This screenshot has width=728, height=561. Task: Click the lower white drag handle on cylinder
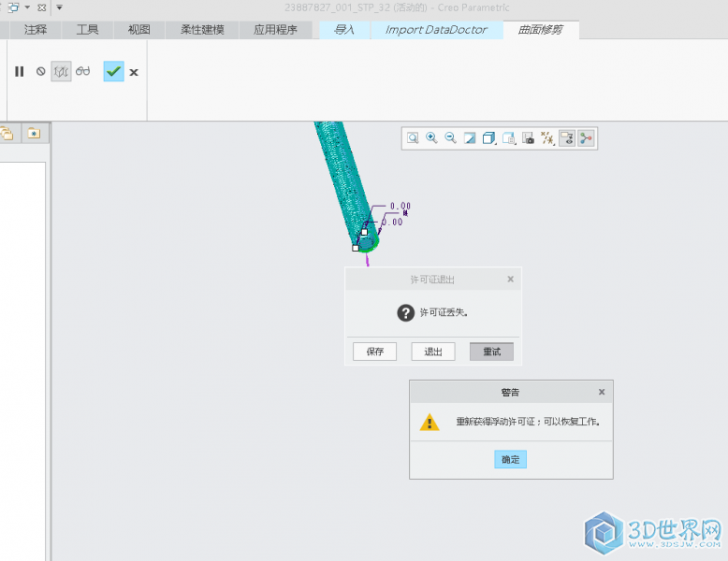(356, 249)
